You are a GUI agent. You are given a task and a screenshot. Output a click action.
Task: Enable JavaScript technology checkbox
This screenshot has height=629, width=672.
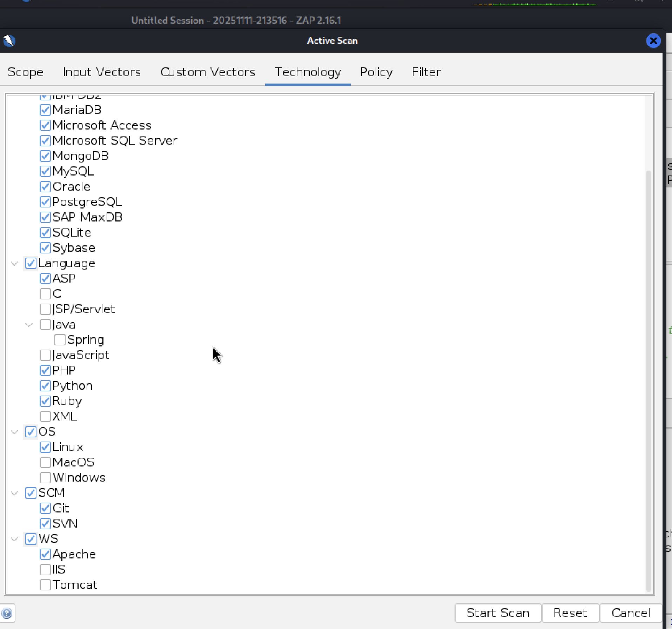[45, 355]
